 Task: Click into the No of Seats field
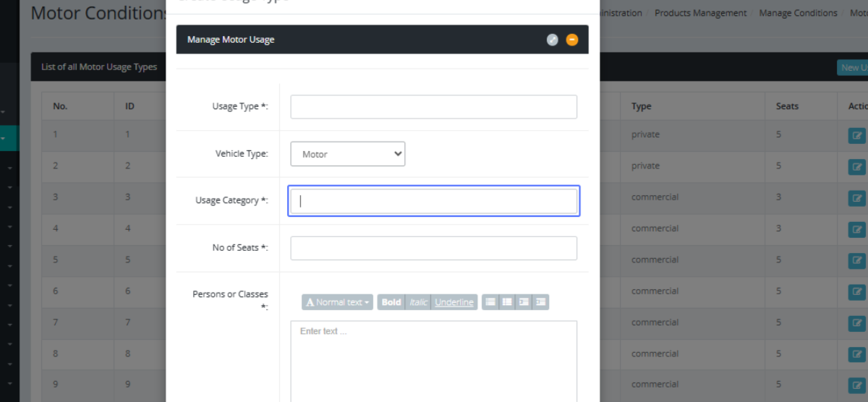433,248
